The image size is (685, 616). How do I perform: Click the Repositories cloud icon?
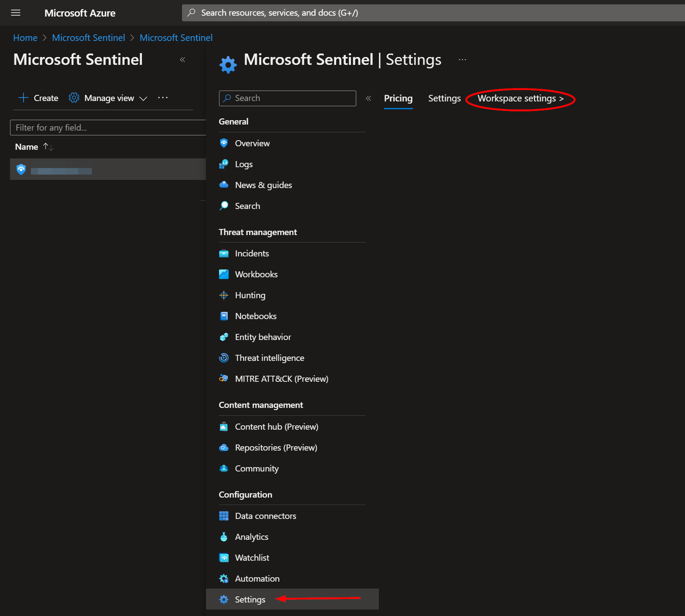click(x=224, y=448)
